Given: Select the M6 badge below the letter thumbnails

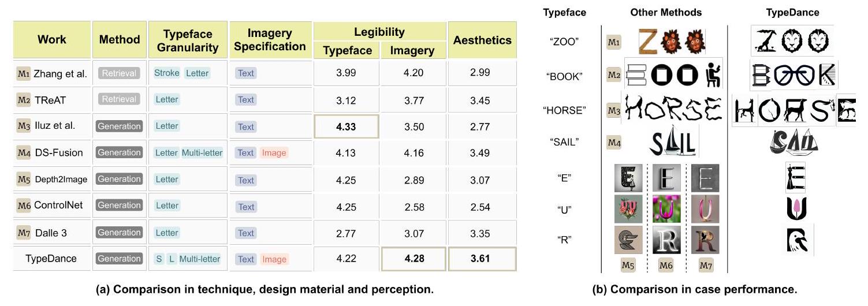Looking at the screenshot, I should coord(666,265).
